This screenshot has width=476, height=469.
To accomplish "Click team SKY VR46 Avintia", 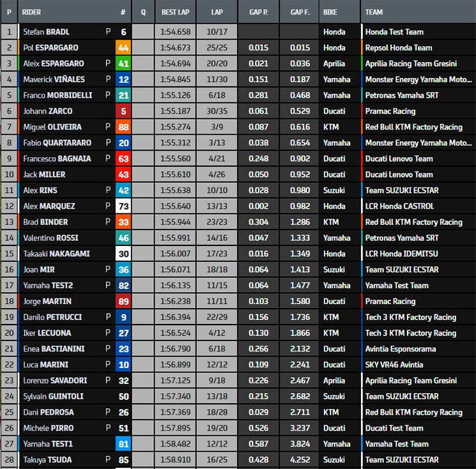I will point(394,365).
